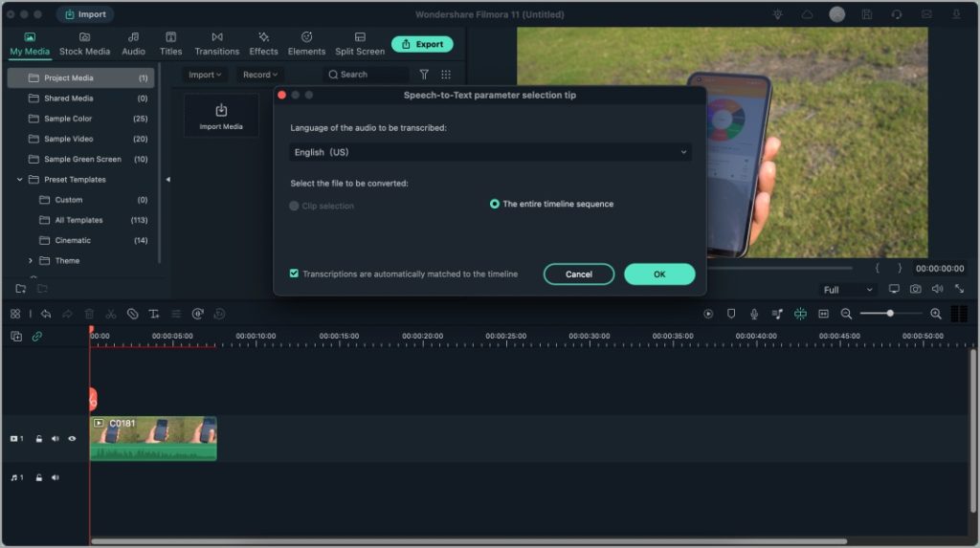Open the Titles tab
Image resolution: width=980 pixels, height=548 pixels.
[170, 44]
